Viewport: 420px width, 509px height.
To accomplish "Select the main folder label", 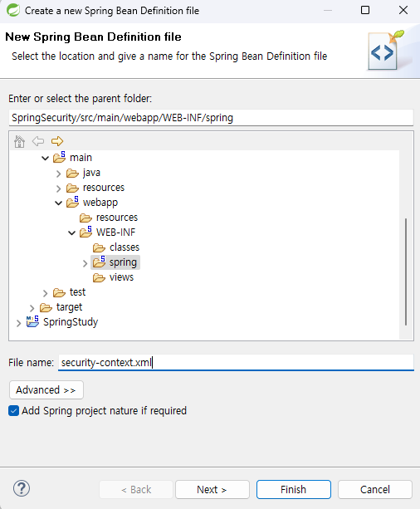I will [81, 158].
